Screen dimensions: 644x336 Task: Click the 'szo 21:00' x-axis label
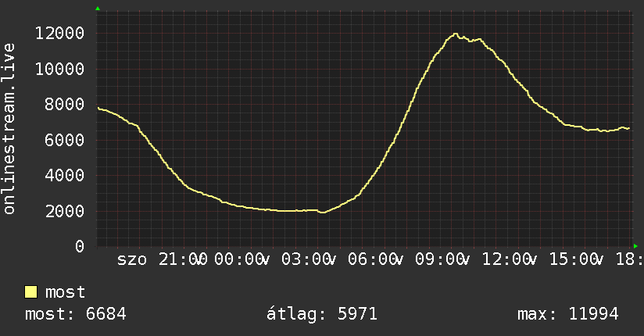[162, 259]
